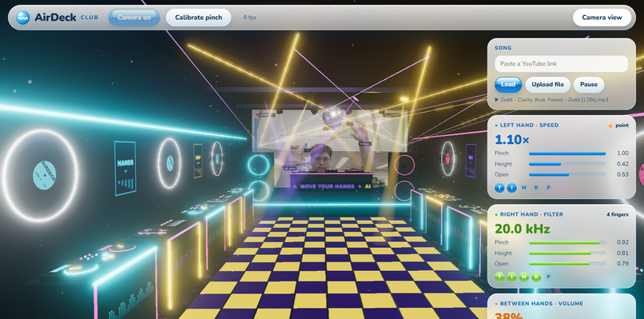Click the left Open value 0.53

[x=622, y=175]
